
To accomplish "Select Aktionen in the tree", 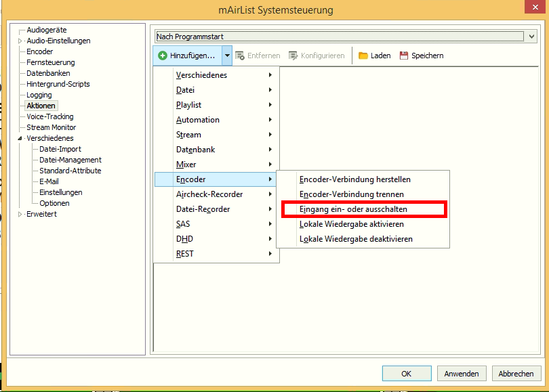I will (x=41, y=106).
